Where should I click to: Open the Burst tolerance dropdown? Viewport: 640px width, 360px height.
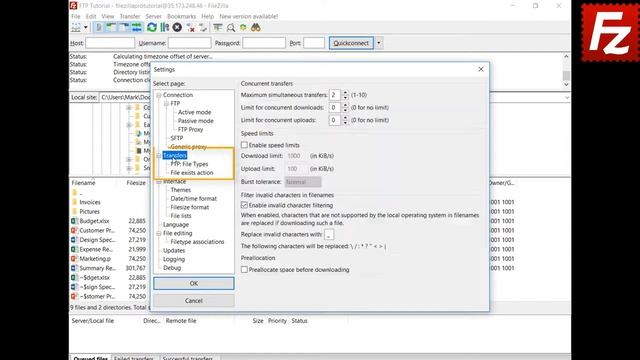(303, 182)
